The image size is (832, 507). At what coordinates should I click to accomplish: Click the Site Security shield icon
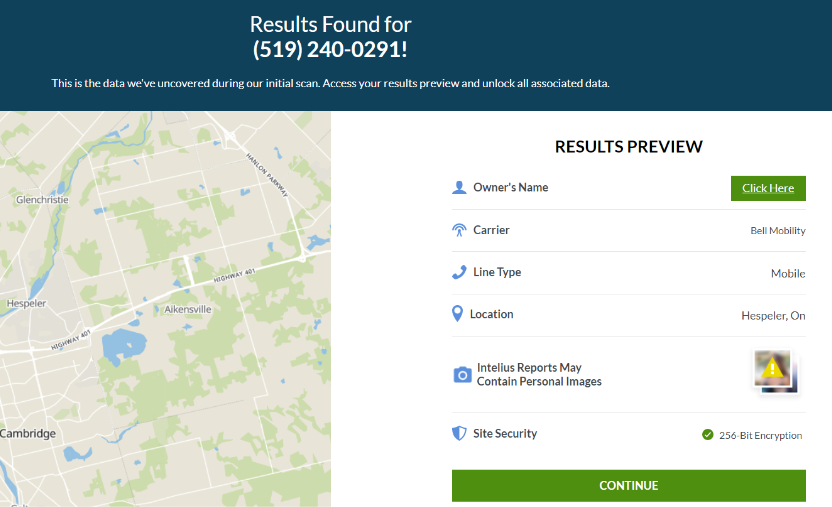pos(459,433)
